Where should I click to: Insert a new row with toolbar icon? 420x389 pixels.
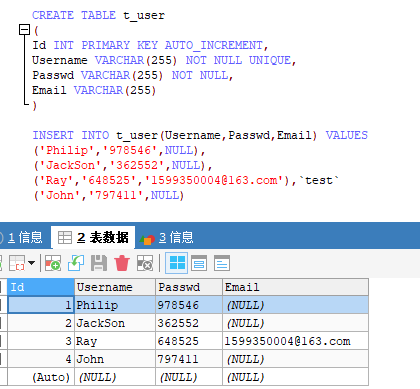point(53,263)
